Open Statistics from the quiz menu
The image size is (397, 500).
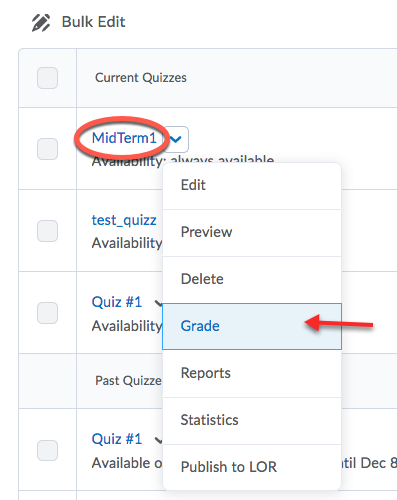coord(252,420)
